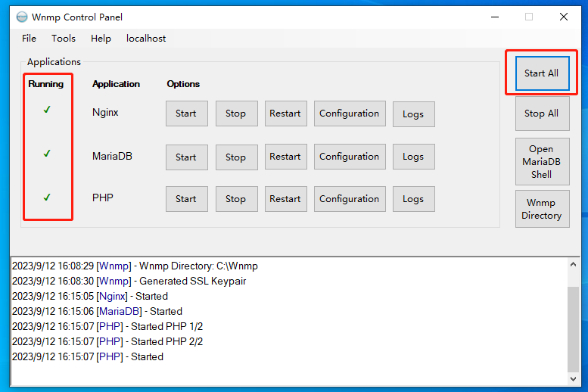This screenshot has width=588, height=392.
Task: Stop the MariaDB service
Action: (x=236, y=157)
